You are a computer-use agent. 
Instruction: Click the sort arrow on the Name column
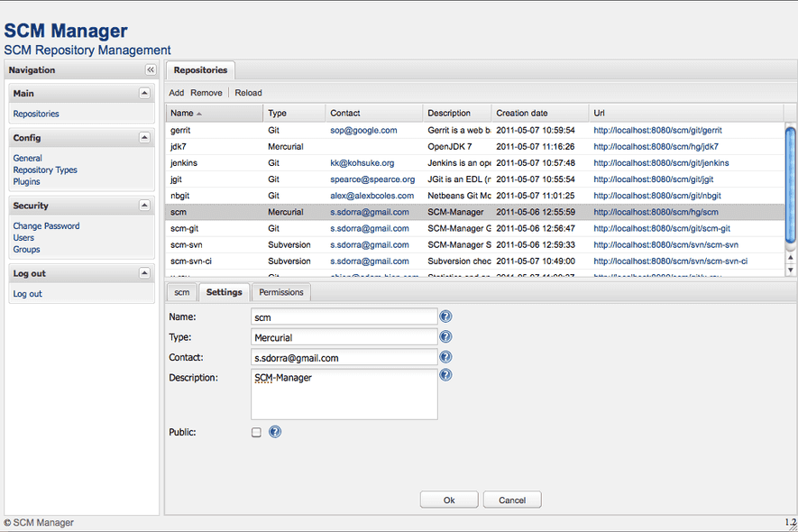[x=206, y=112]
